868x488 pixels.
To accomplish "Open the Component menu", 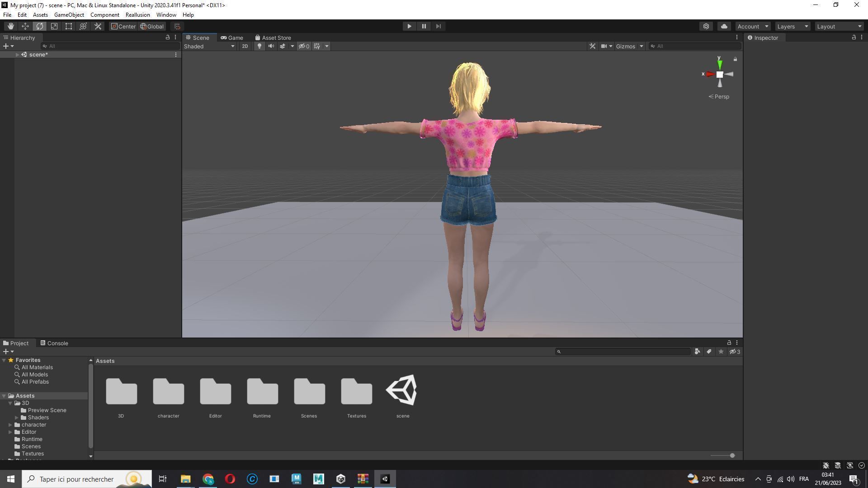I will click(x=105, y=15).
